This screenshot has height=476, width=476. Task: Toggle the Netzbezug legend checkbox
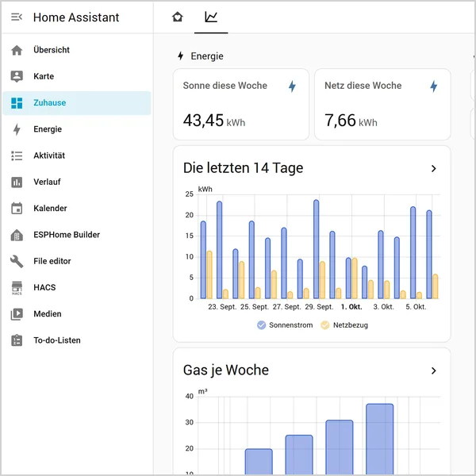[x=324, y=325]
